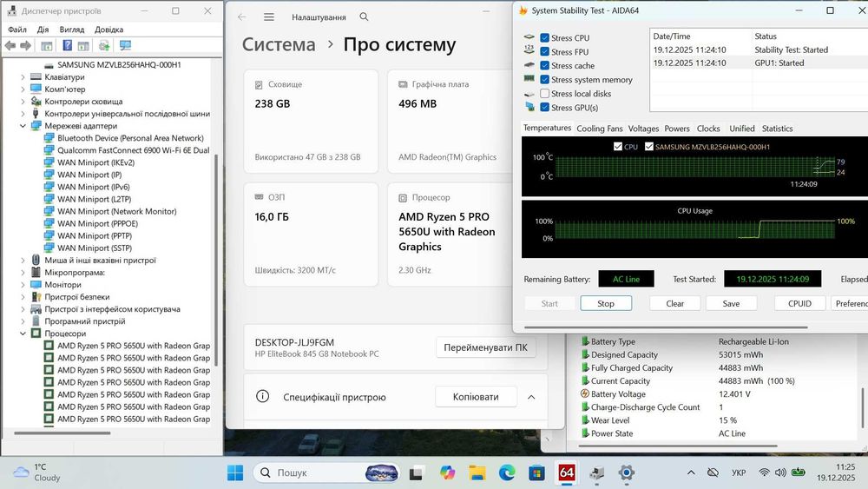Click the Stop button in AIDA64
868x489 pixels.
(x=606, y=303)
